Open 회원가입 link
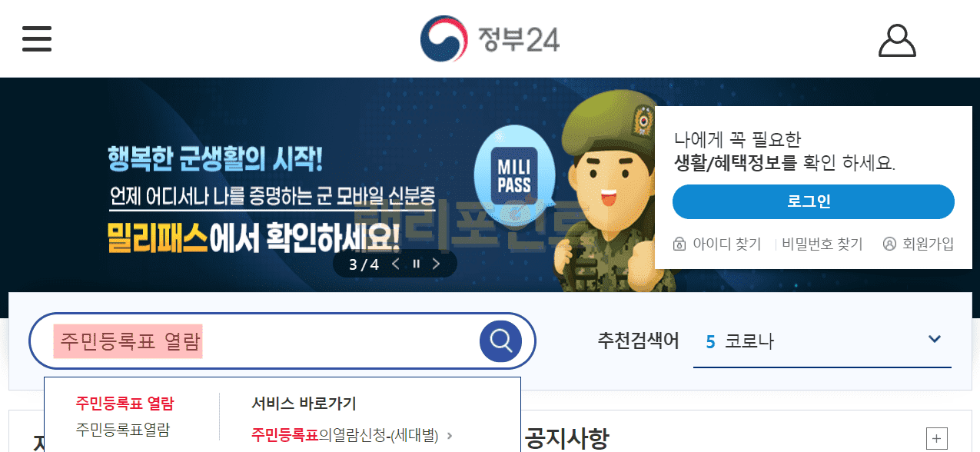 click(919, 244)
